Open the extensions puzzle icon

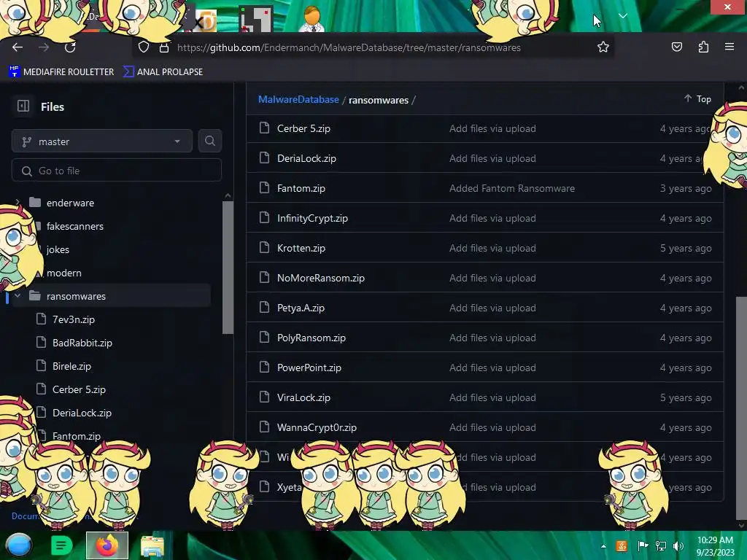(703, 47)
